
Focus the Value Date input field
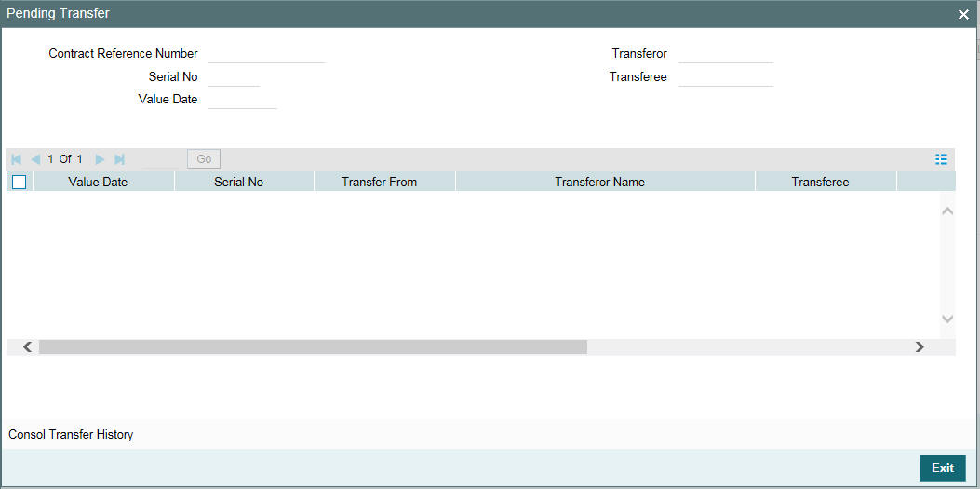click(243, 100)
